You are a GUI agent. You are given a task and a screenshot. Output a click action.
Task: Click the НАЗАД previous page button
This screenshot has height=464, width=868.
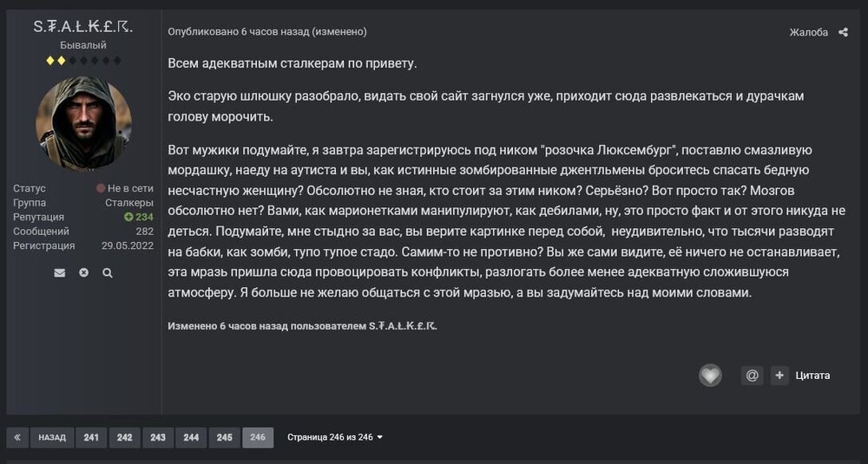tap(52, 437)
